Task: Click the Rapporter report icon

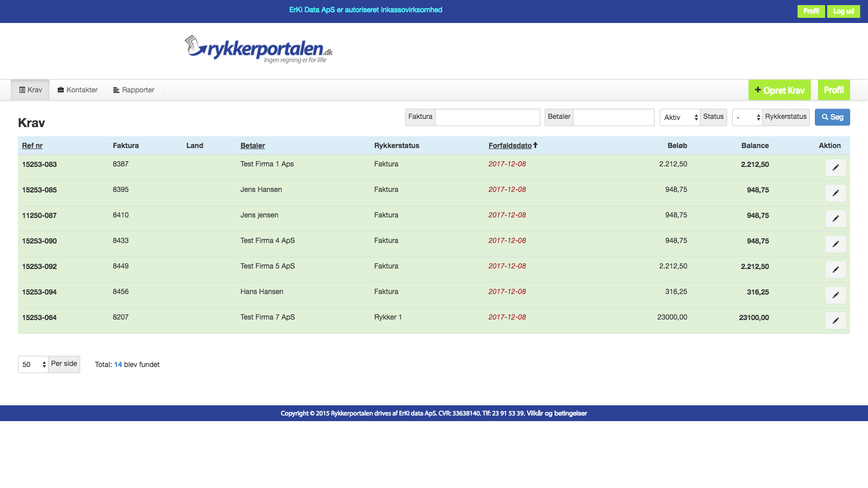Action: pyautogui.click(x=116, y=89)
